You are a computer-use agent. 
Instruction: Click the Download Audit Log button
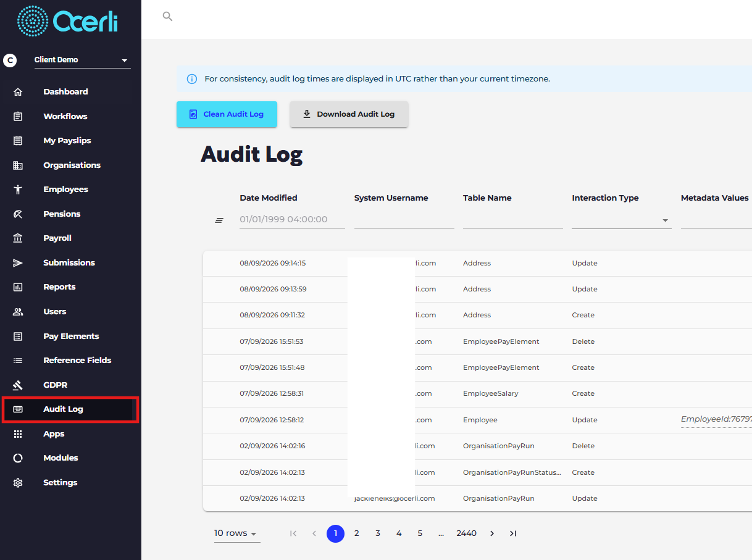(x=349, y=114)
